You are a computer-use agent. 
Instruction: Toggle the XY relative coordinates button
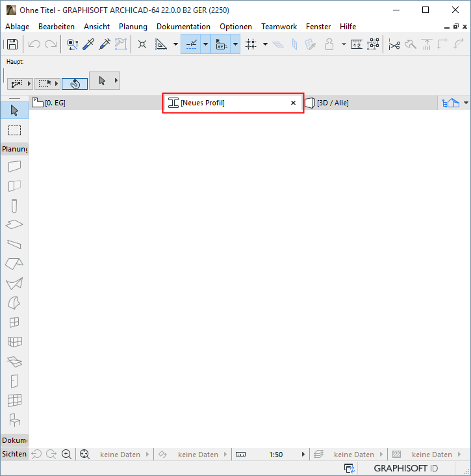click(220, 44)
